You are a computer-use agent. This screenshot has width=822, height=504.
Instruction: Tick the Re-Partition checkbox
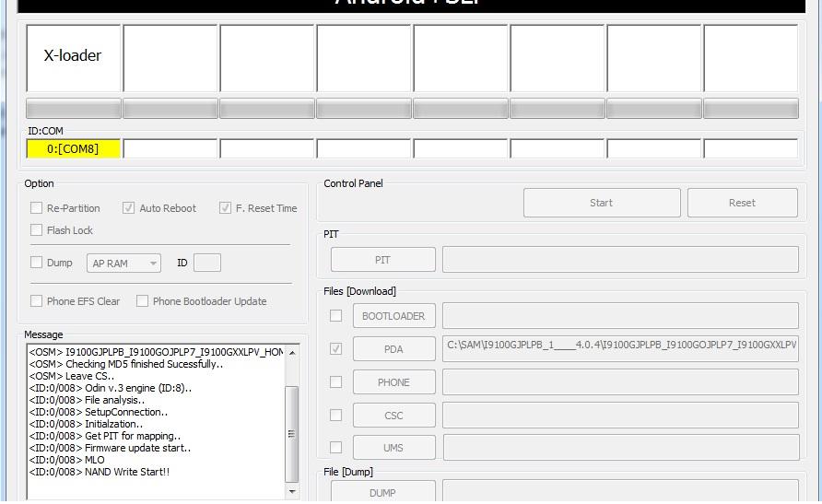click(x=36, y=208)
